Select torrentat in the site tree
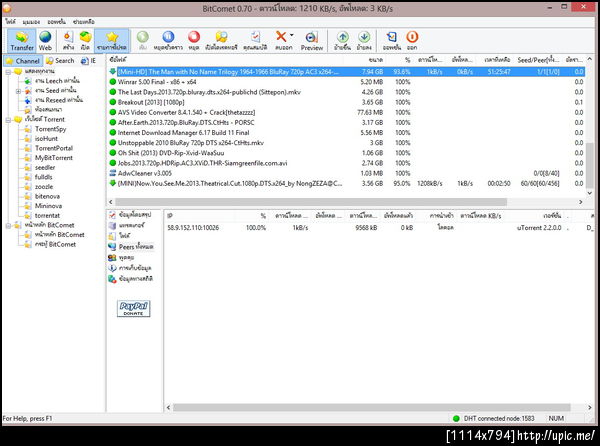Image resolution: width=600 pixels, height=446 pixels. point(47,215)
